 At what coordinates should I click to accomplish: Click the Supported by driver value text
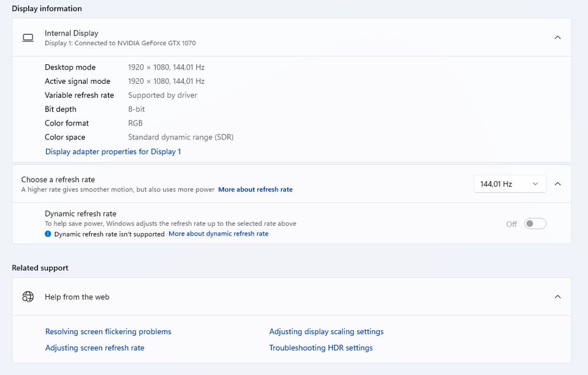coord(162,95)
